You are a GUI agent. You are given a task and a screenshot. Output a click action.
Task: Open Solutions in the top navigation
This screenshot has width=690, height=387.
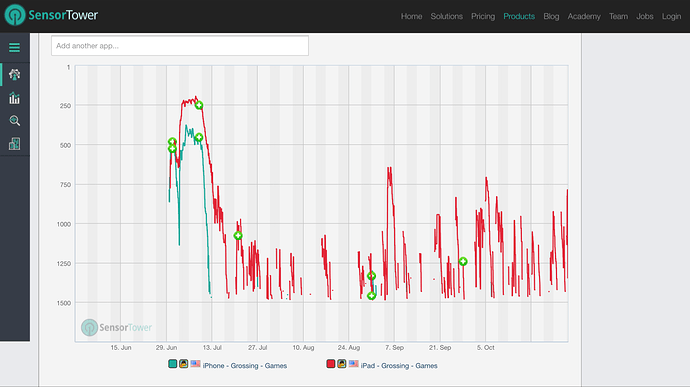point(447,16)
